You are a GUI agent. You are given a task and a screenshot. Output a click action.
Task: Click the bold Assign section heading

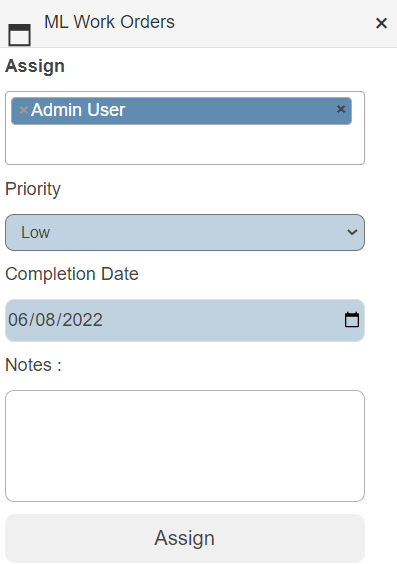(35, 67)
